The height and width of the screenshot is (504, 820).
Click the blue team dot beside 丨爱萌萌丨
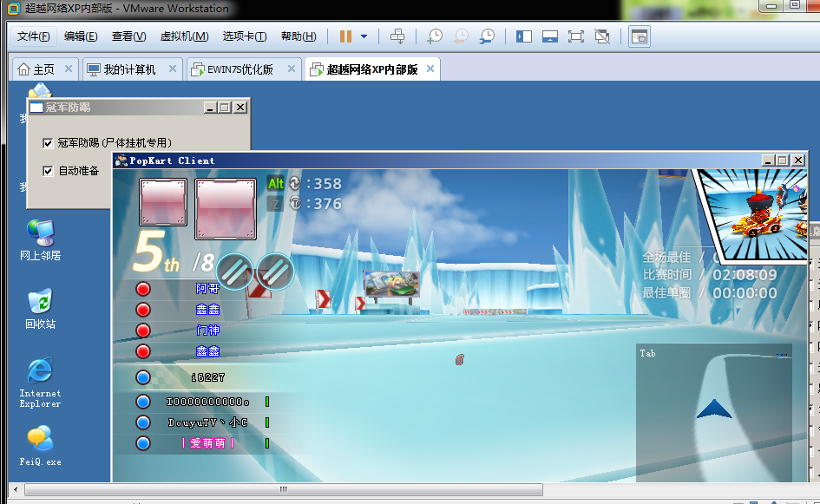pos(143,443)
